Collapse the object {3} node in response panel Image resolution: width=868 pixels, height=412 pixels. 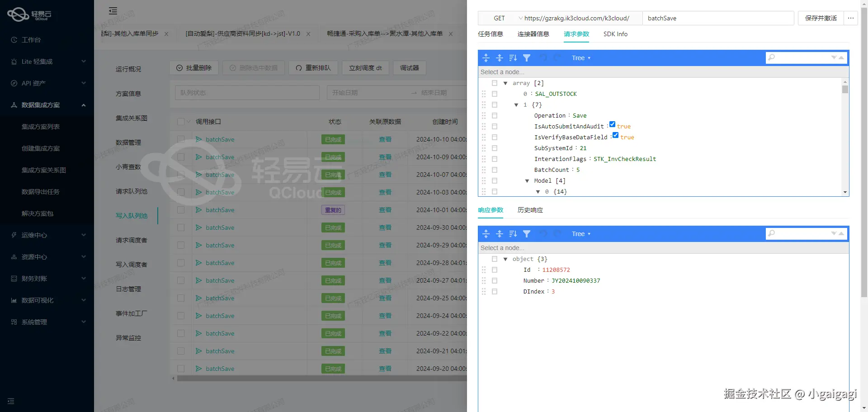505,259
